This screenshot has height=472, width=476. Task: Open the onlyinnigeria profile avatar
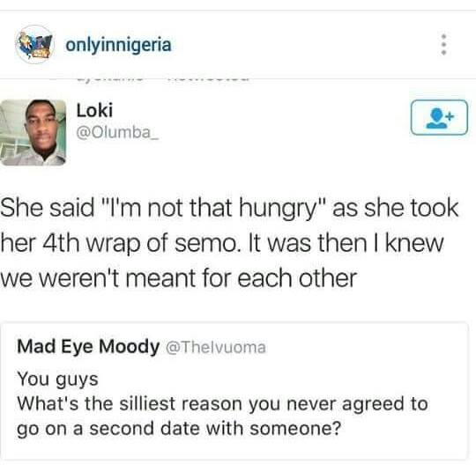(34, 45)
